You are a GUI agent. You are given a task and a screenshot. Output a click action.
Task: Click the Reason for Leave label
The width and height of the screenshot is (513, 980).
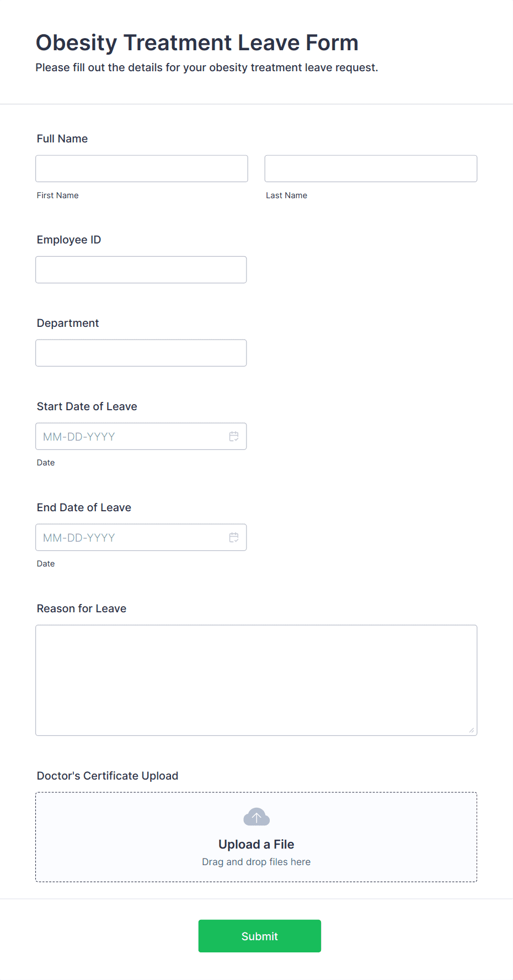[x=82, y=608]
